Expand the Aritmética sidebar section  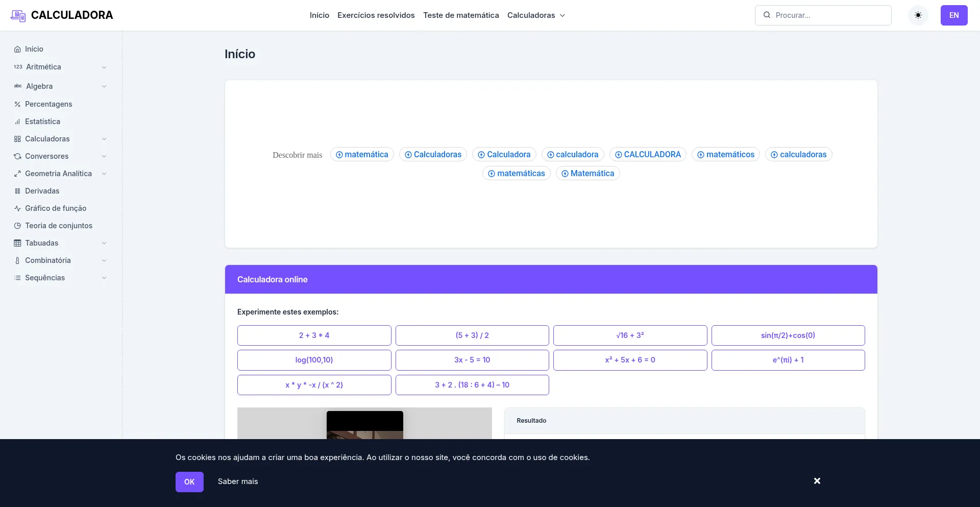104,67
